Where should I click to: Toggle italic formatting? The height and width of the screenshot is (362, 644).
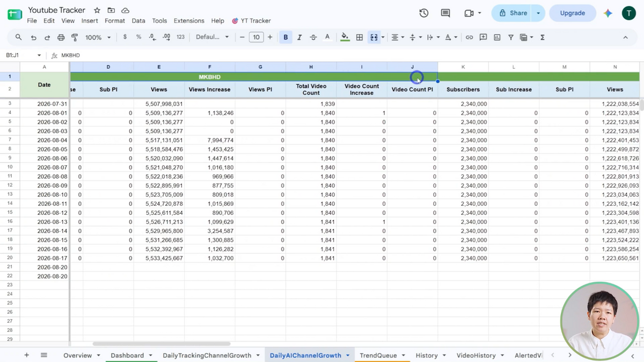click(x=299, y=37)
